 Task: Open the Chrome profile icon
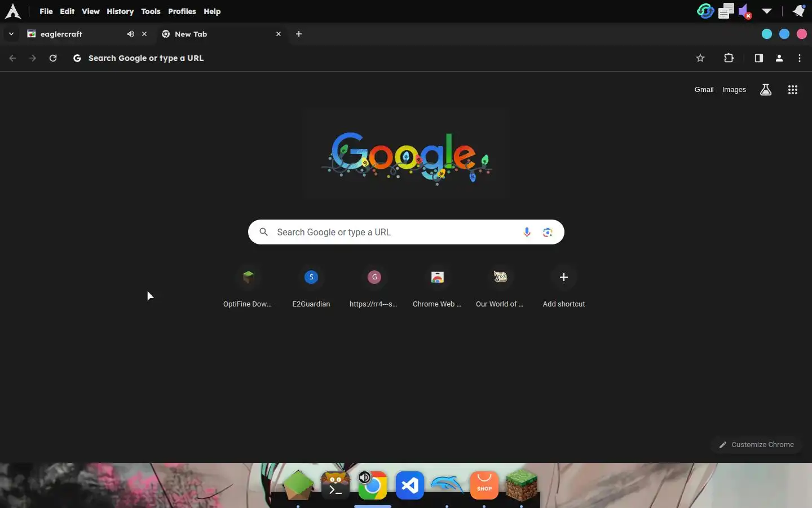point(779,58)
